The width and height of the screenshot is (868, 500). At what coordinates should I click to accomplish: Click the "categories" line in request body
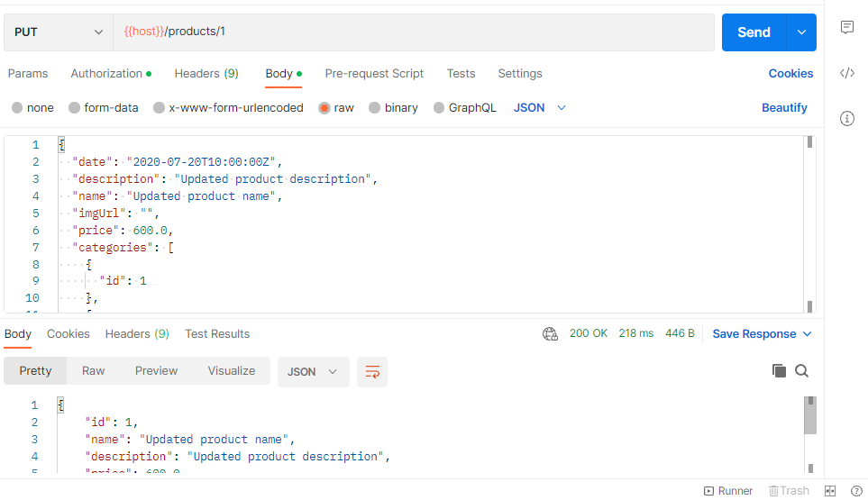(x=123, y=247)
